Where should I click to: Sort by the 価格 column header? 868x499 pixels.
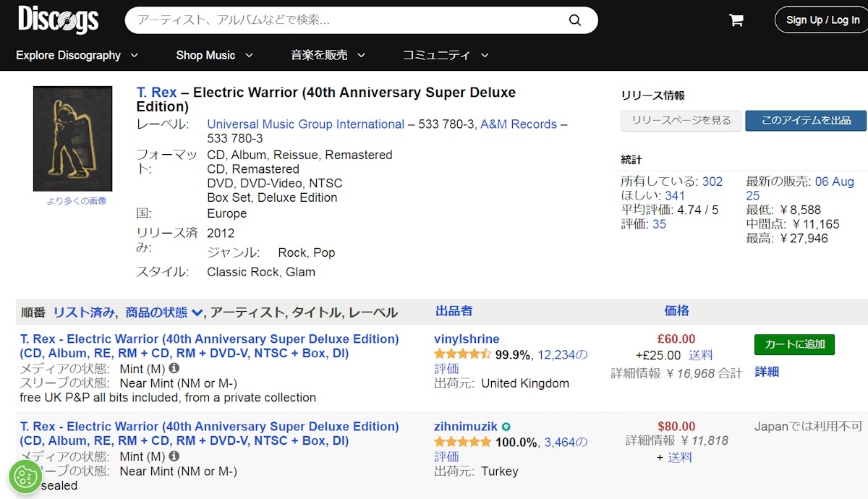[x=676, y=311]
